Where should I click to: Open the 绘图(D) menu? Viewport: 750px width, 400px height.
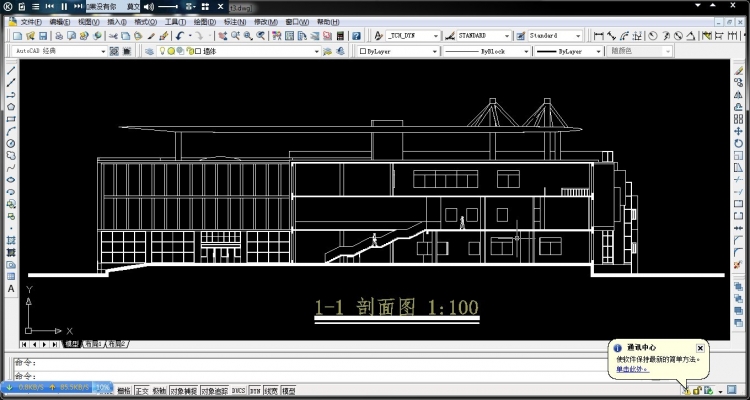(x=205, y=22)
